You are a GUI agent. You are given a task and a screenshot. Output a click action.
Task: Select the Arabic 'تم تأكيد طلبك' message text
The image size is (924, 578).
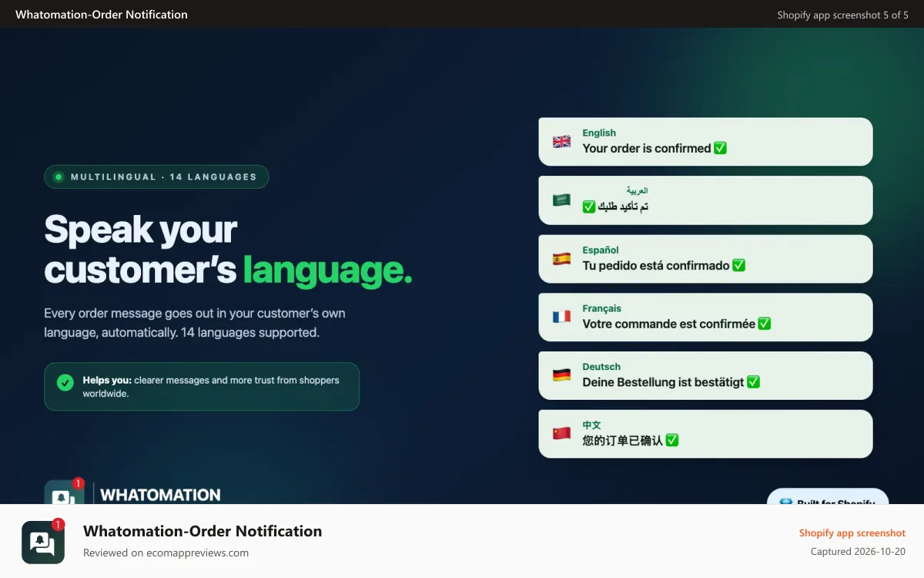[x=624, y=207]
